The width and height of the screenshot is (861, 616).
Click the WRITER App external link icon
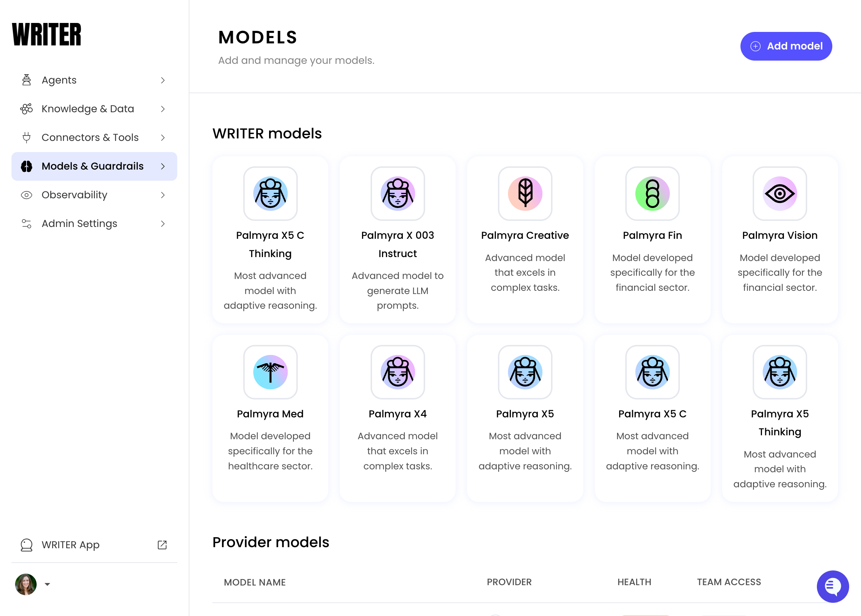click(162, 545)
